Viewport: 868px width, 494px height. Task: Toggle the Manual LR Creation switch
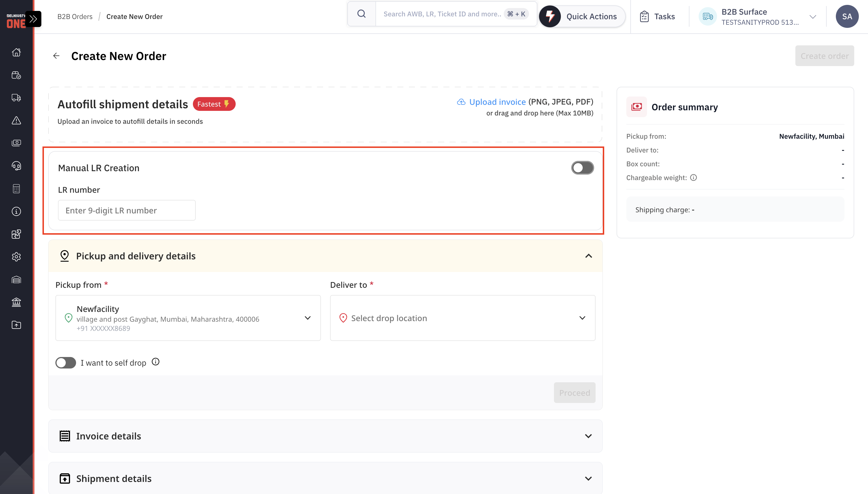pos(582,168)
